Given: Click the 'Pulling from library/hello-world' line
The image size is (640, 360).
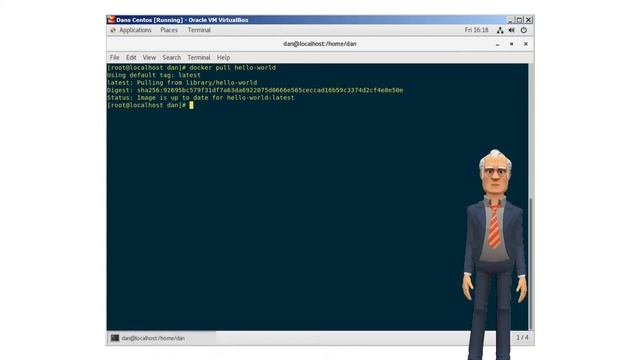Looking at the screenshot, I should 182,83.
